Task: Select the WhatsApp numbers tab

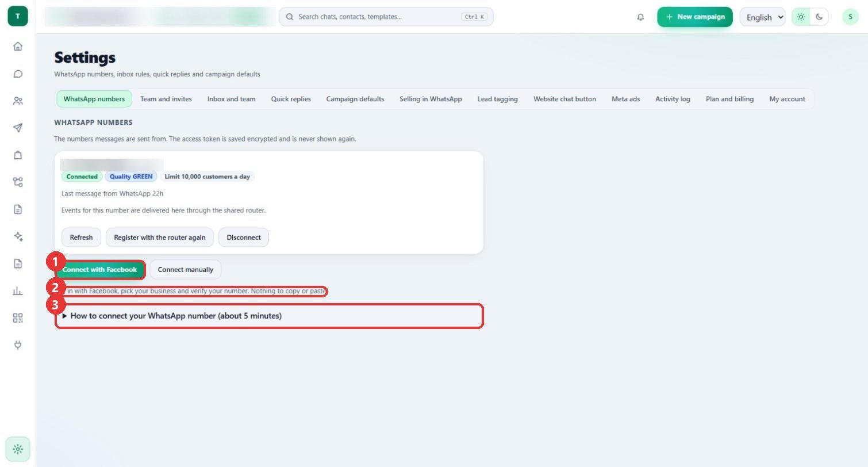Action: (x=94, y=99)
